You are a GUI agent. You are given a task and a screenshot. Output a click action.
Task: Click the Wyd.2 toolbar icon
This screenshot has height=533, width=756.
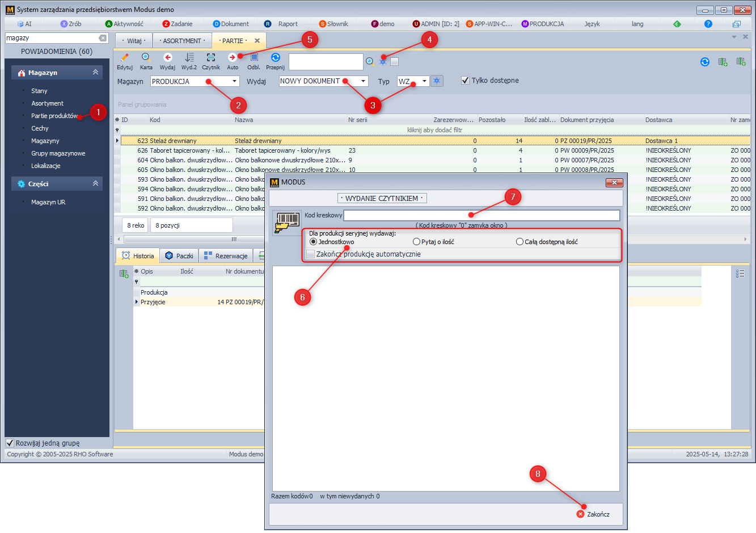[189, 57]
